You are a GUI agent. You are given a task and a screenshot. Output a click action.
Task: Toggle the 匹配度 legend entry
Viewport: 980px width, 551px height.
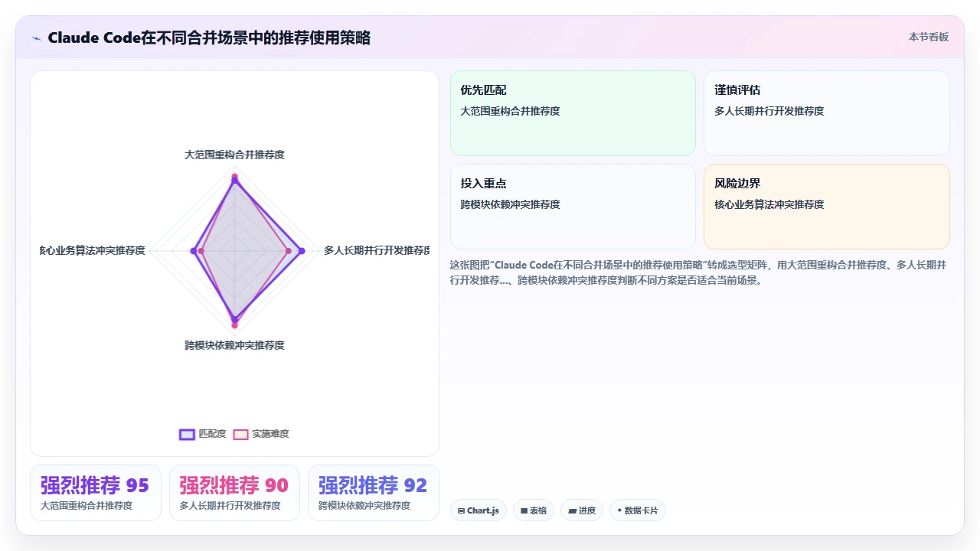[x=203, y=434]
